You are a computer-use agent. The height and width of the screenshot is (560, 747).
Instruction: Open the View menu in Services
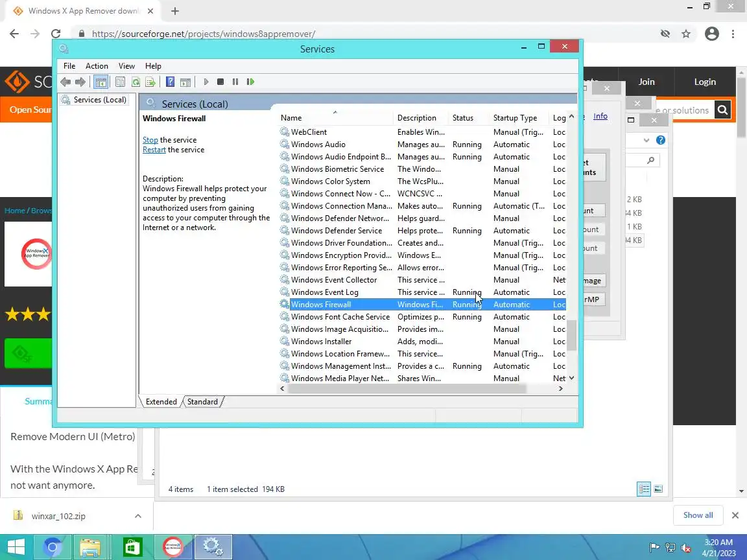(x=126, y=65)
